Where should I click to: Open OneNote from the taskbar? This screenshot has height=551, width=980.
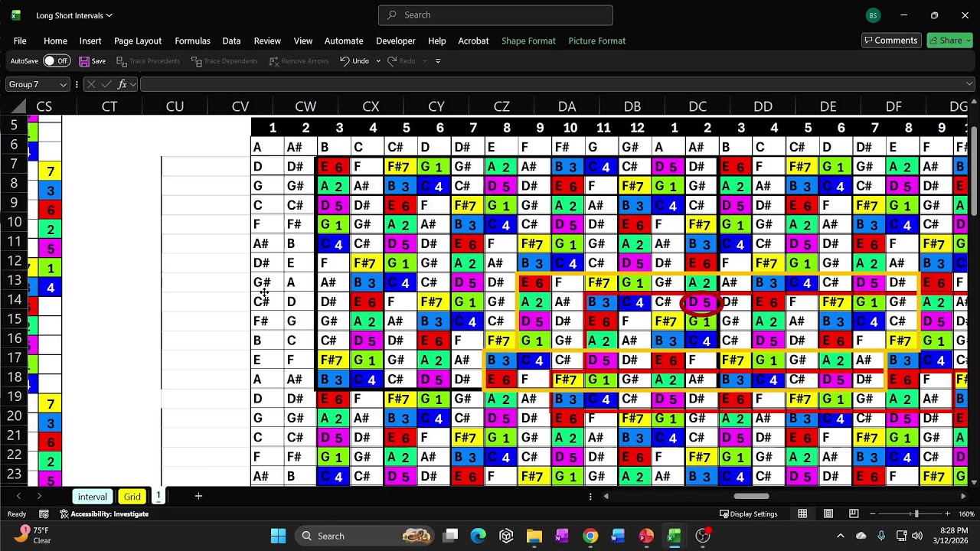click(562, 536)
